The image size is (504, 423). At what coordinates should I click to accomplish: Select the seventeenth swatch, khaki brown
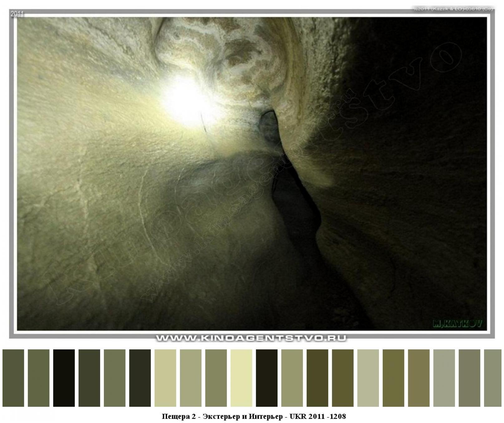[419, 378]
